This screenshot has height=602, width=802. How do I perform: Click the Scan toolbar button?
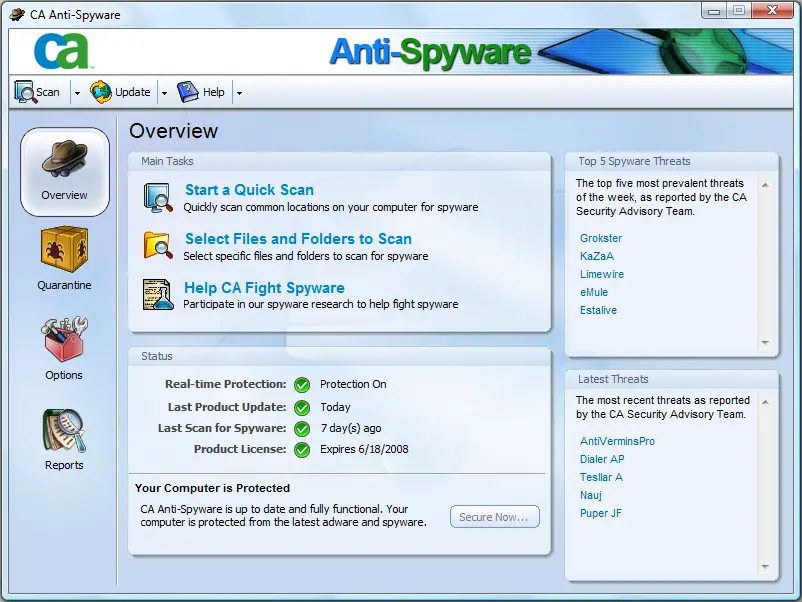pos(37,92)
